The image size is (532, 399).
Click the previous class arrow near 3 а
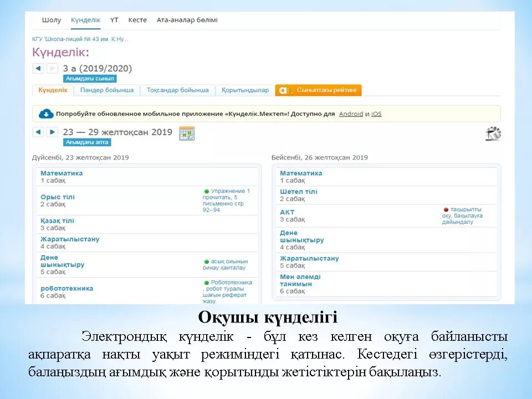[x=37, y=68]
